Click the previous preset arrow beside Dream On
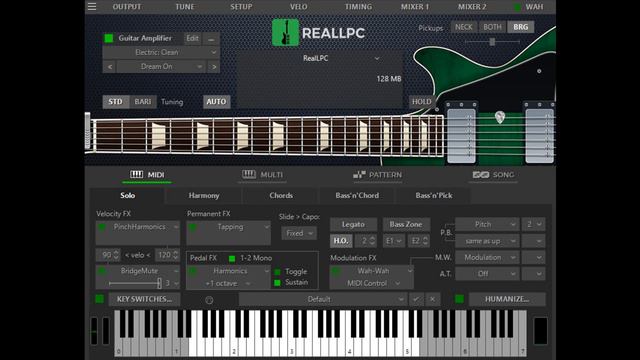Image resolution: width=640 pixels, height=360 pixels. [110, 67]
